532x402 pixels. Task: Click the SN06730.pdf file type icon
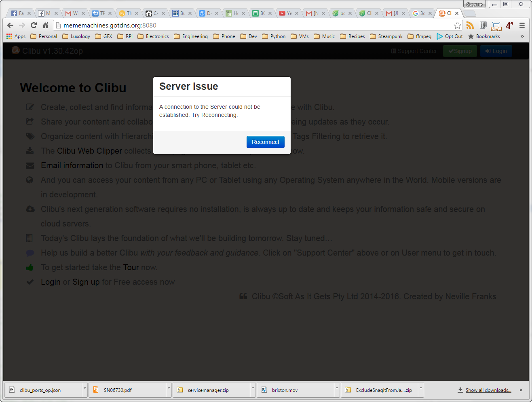[x=96, y=390]
